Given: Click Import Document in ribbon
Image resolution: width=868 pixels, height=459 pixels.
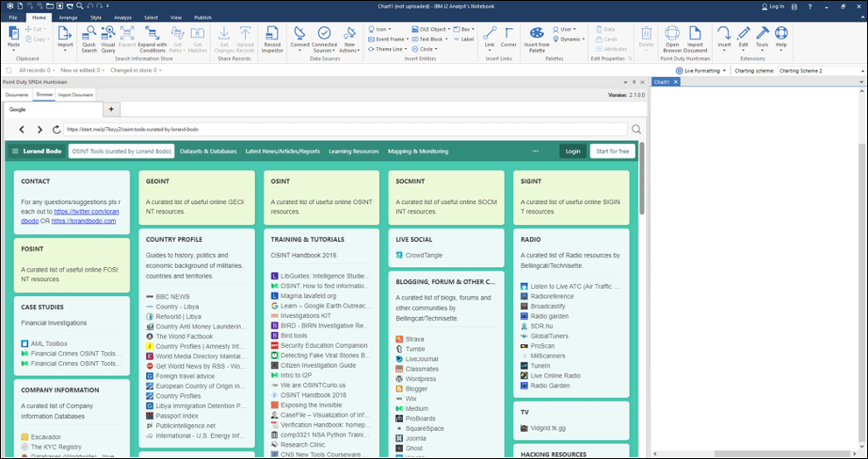Looking at the screenshot, I should 695,39.
